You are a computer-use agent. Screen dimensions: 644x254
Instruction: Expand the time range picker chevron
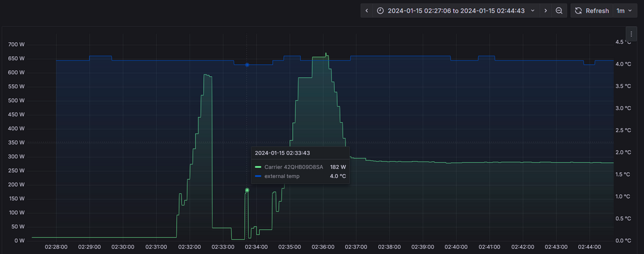tap(532, 11)
